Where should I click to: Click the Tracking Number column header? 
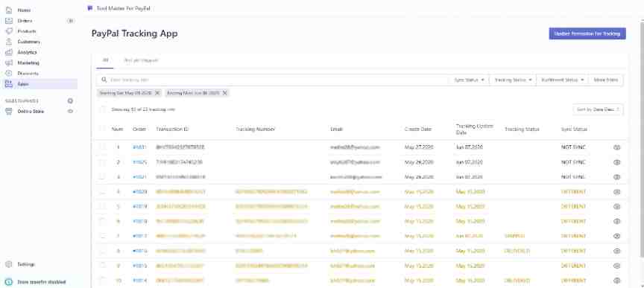(x=255, y=129)
